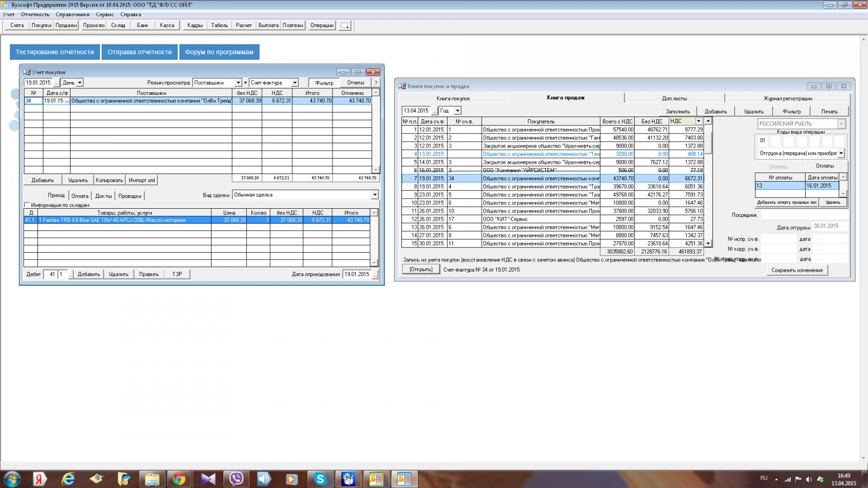
Task: Click the Тестирование отчетности blue button
Action: 55,52
